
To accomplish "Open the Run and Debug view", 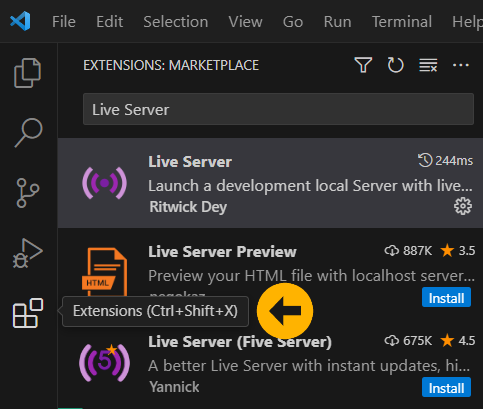I will pyautogui.click(x=27, y=253).
